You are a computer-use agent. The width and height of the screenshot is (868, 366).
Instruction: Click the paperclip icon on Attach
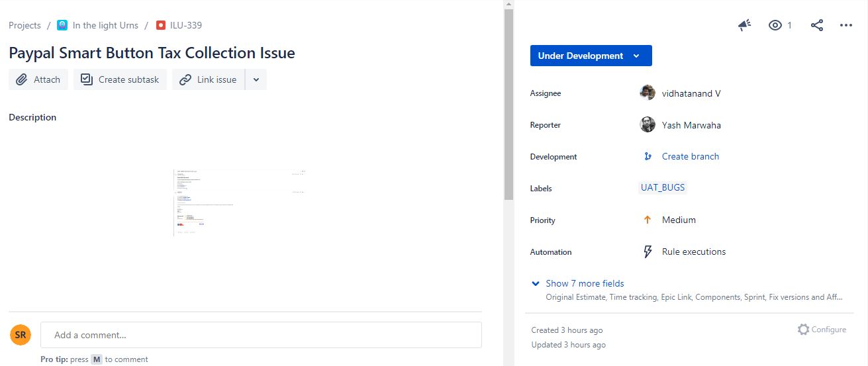coord(22,79)
